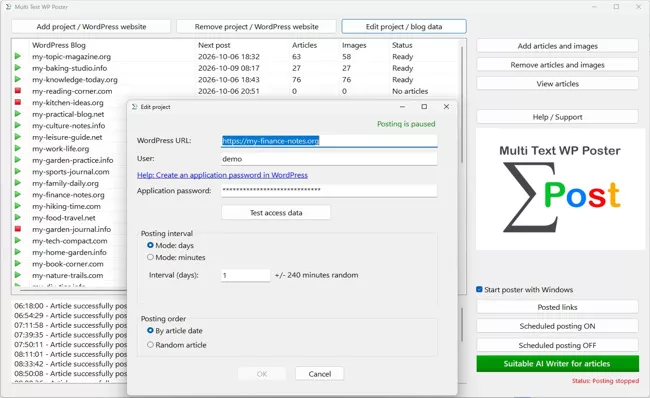650x398 pixels.
Task: Click green play icon beside my-leisure-guide.net
Action: coord(17,136)
